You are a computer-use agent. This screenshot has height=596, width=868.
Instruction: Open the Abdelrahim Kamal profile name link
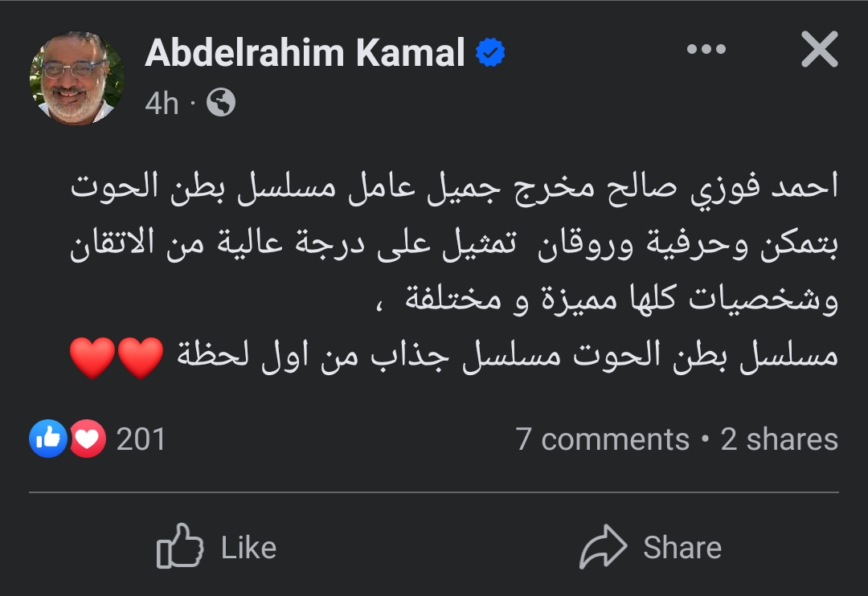(x=305, y=53)
